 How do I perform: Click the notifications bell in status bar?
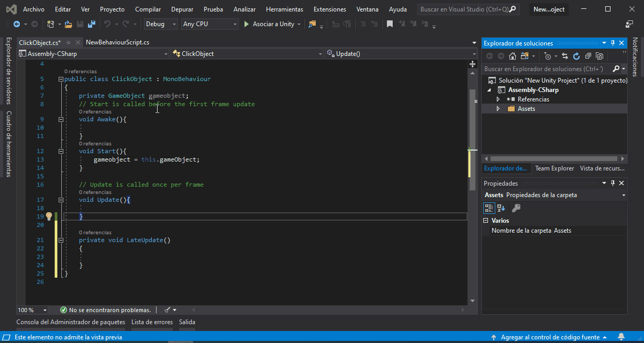click(621, 337)
